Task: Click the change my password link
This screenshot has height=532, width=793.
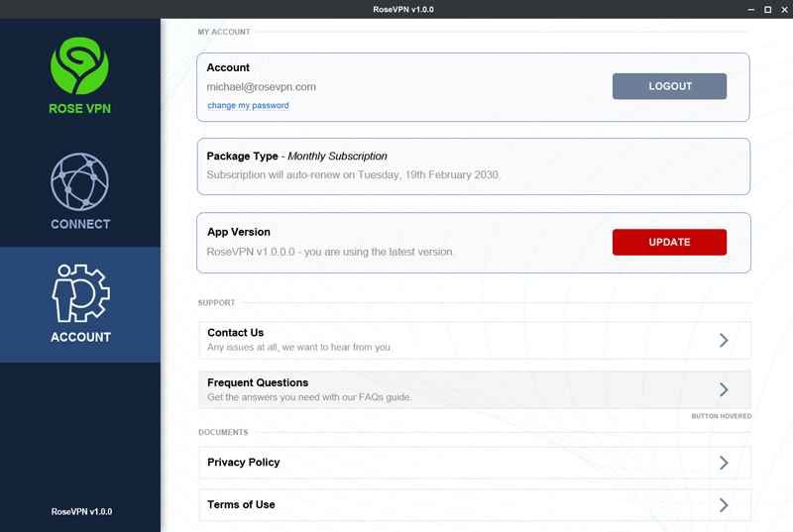Action: pyautogui.click(x=248, y=105)
